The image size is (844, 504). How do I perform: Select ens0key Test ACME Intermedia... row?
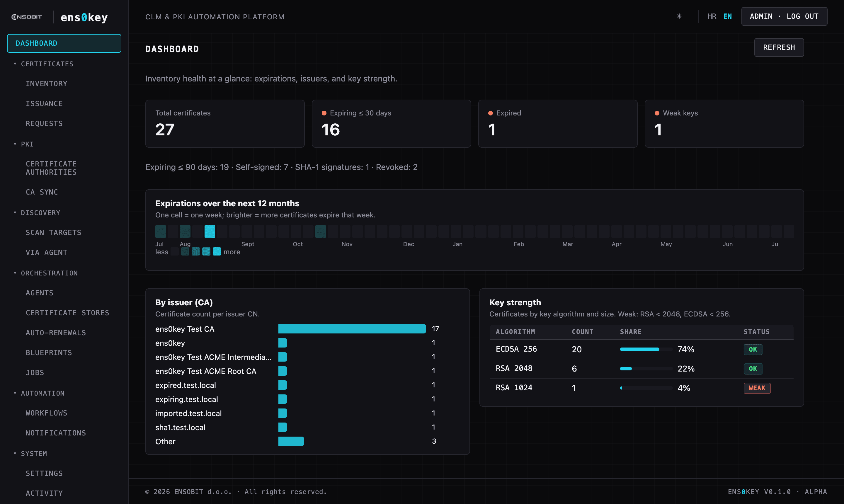point(213,357)
